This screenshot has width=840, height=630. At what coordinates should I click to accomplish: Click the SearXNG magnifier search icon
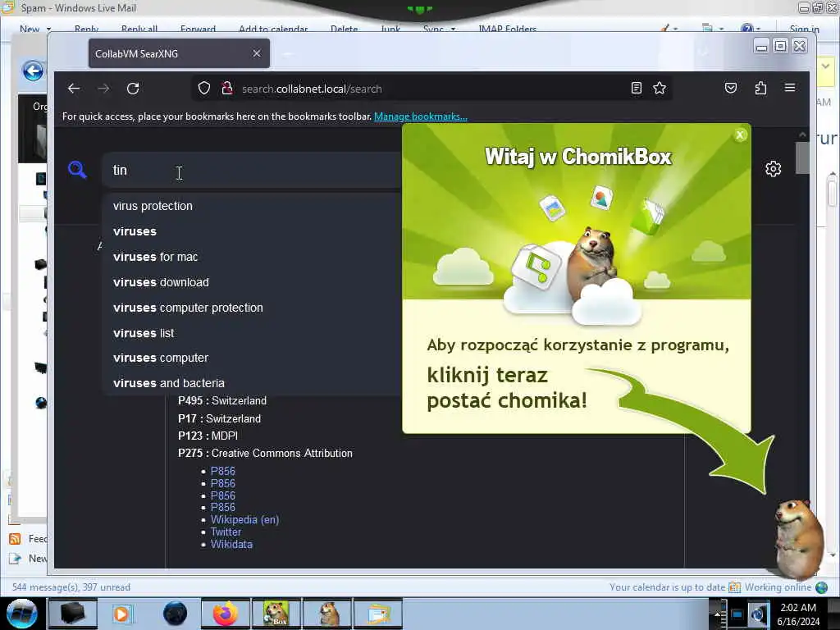click(x=77, y=170)
